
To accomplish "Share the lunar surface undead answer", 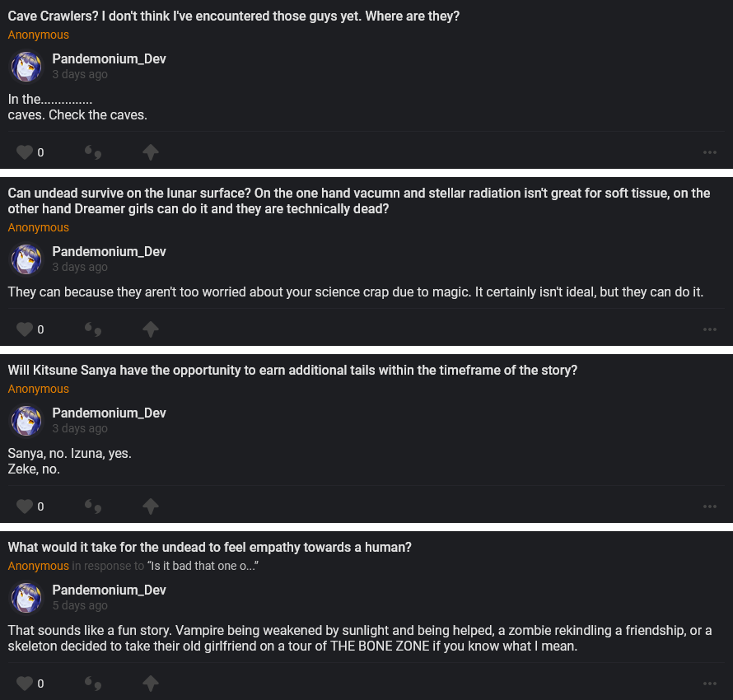I will (x=150, y=329).
